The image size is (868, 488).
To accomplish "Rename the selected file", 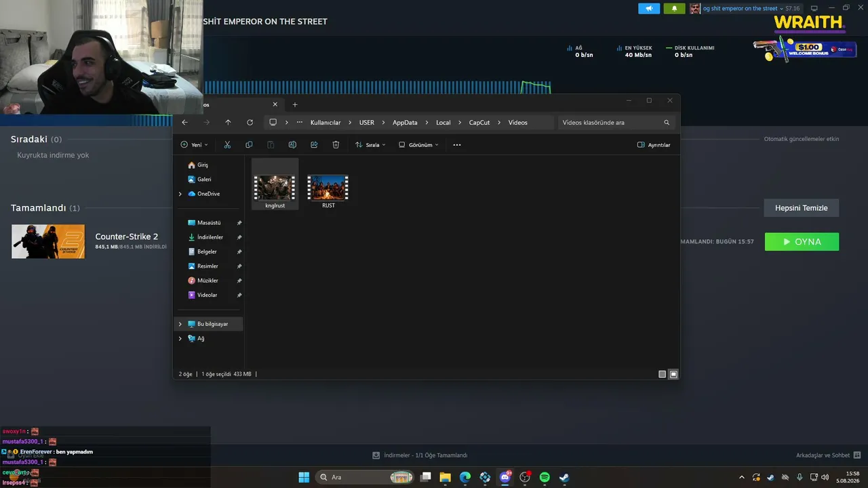I will point(292,145).
